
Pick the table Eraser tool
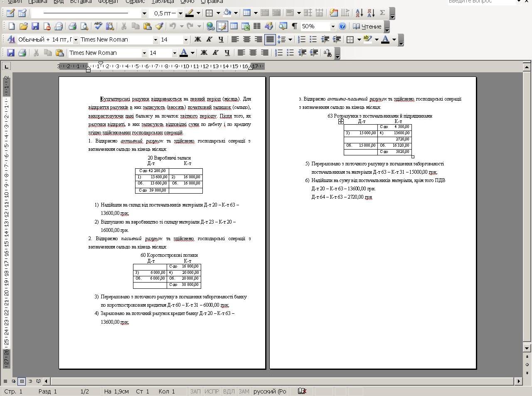(22, 13)
